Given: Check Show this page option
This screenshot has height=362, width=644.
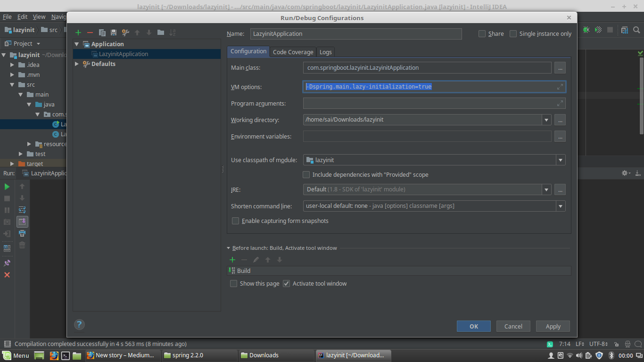Looking at the screenshot, I should point(233,283).
